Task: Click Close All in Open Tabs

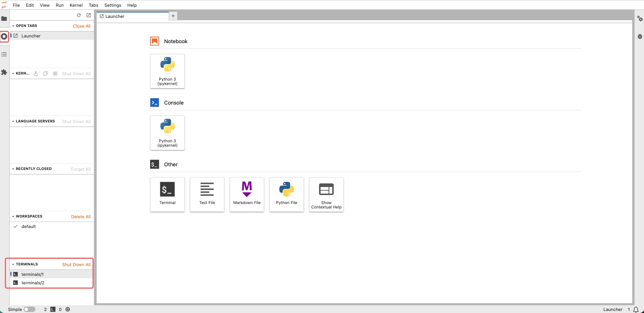Action: click(x=82, y=26)
